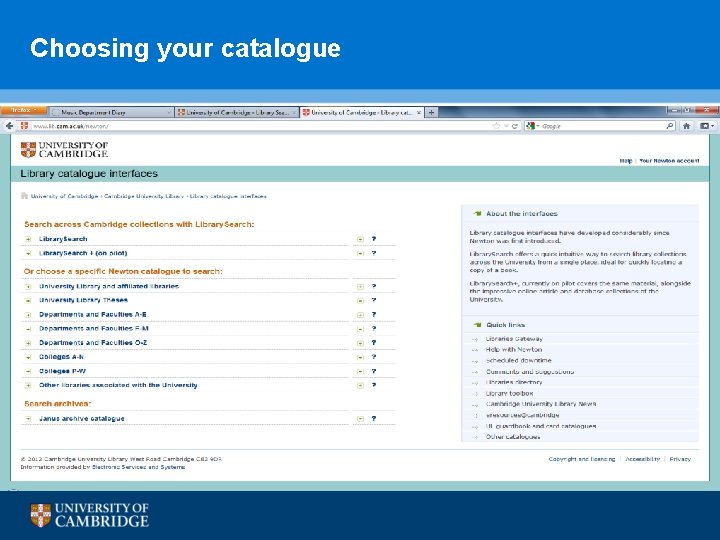Screen dimensions: 720x540
Task: Click the URL address field
Action: click(257, 126)
